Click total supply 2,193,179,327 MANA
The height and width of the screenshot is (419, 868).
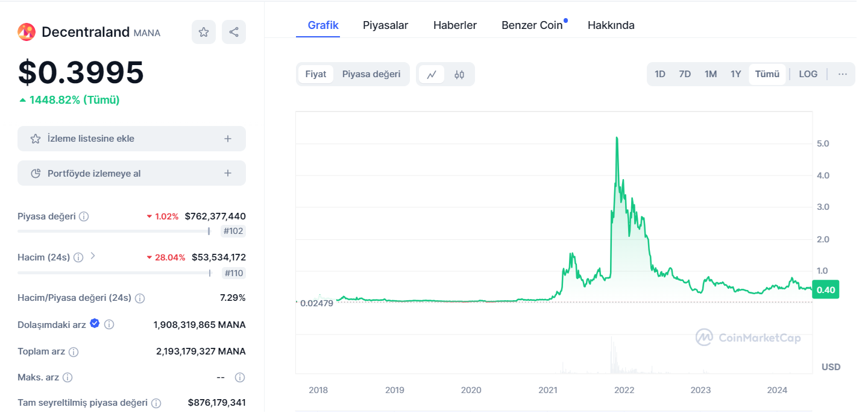tap(201, 351)
